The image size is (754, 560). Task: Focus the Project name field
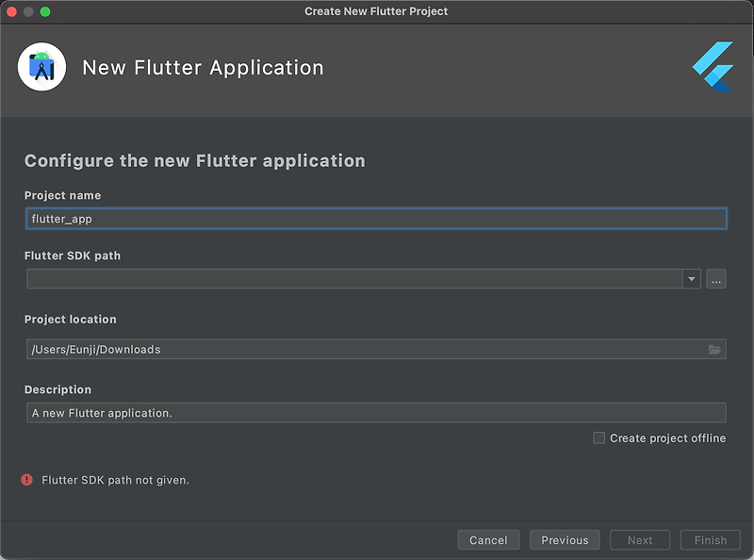point(376,219)
